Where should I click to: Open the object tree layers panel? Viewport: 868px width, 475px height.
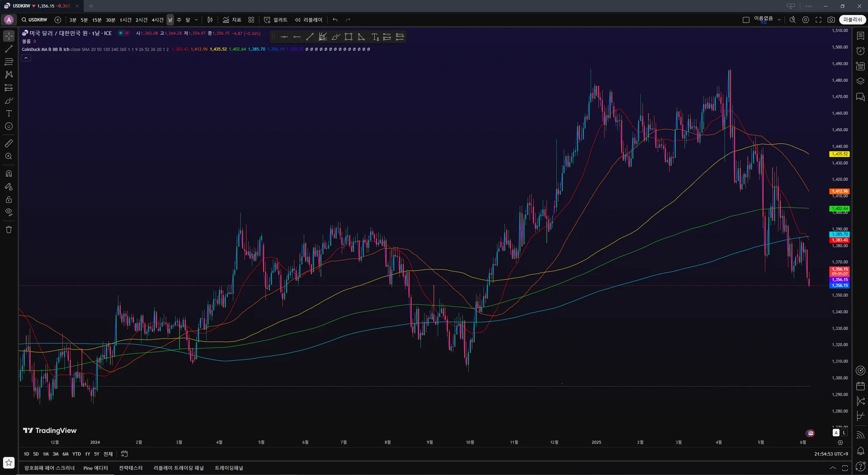pyautogui.click(x=860, y=81)
